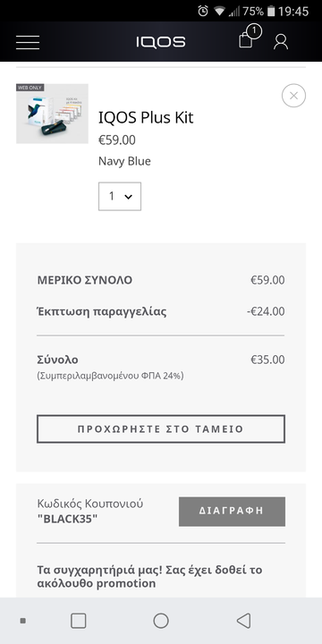Open the hamburger navigation menu
The image size is (322, 644).
tap(28, 42)
